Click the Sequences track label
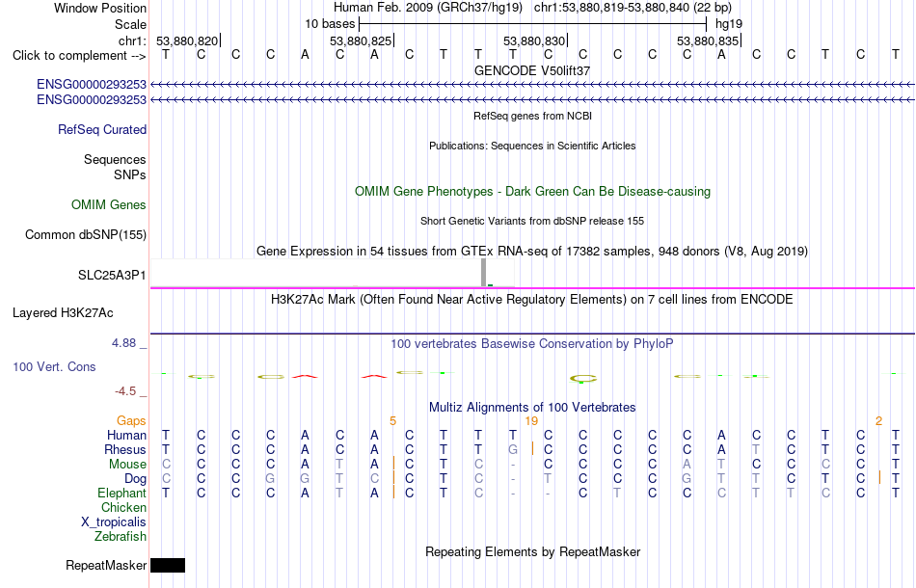The image size is (916, 588). point(115,159)
